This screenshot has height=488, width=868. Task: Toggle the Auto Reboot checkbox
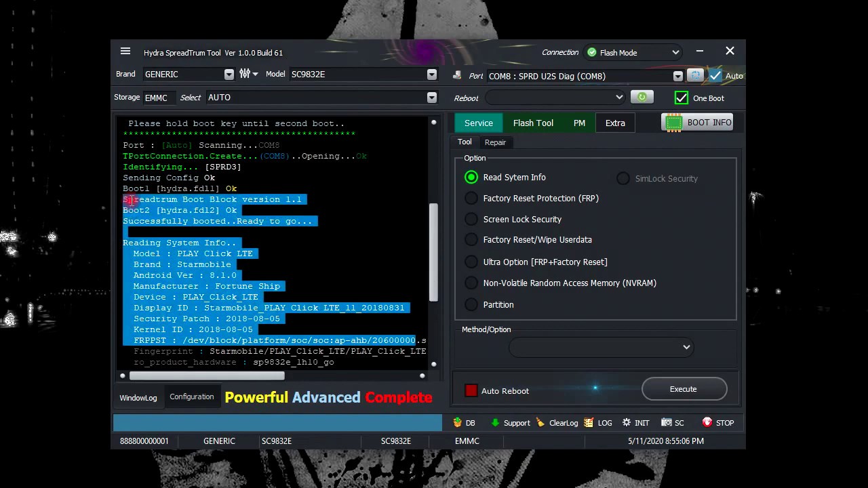[471, 390]
